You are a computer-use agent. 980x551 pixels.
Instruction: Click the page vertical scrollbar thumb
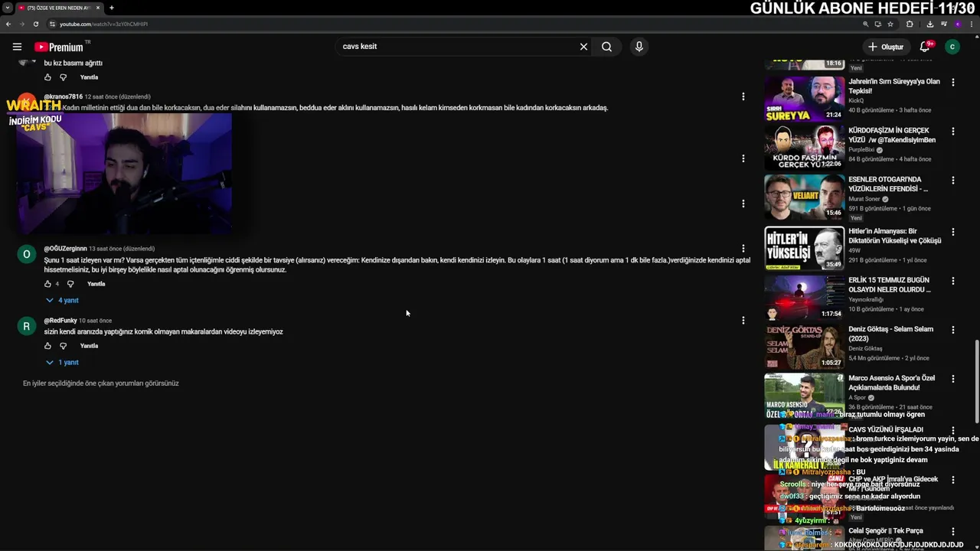point(976,381)
